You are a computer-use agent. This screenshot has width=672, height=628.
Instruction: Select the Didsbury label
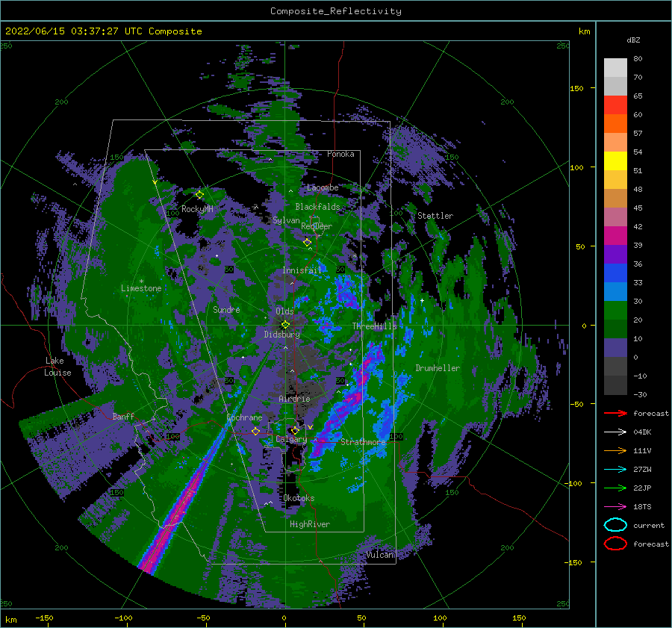pos(281,335)
